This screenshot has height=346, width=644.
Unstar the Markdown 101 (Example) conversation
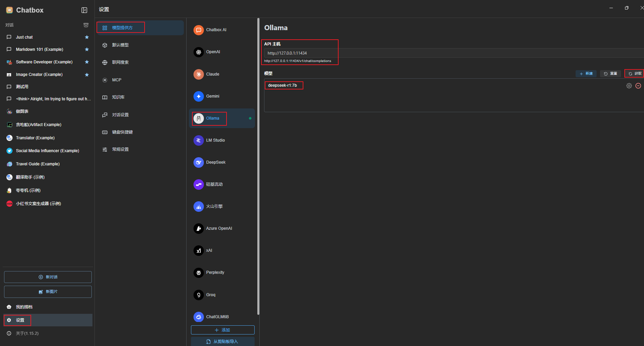87,49
